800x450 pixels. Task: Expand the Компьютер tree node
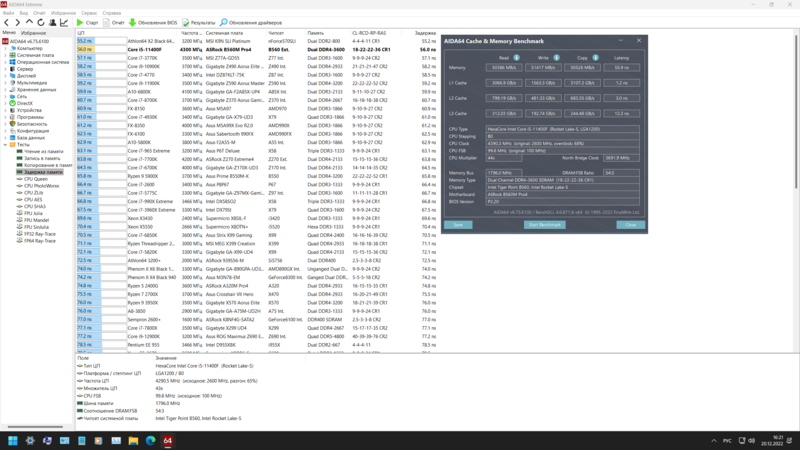(x=6, y=47)
